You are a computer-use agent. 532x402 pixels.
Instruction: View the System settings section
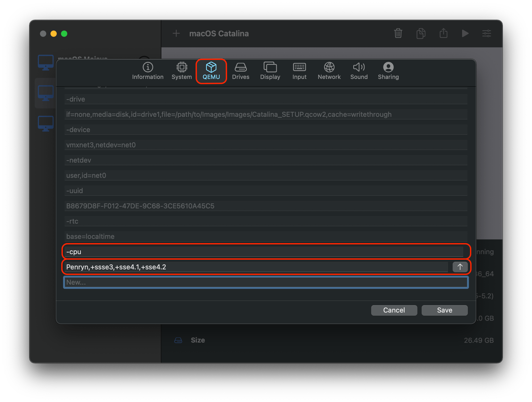181,71
